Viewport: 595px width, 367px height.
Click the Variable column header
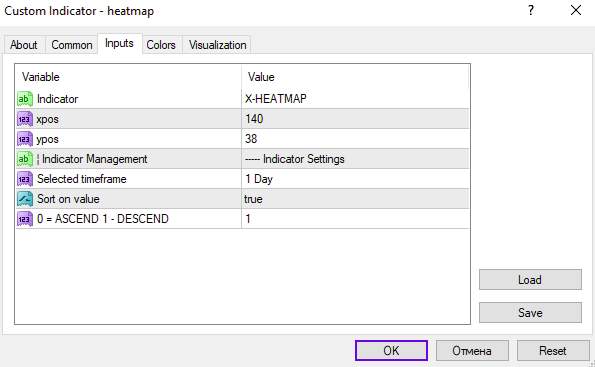click(128, 77)
